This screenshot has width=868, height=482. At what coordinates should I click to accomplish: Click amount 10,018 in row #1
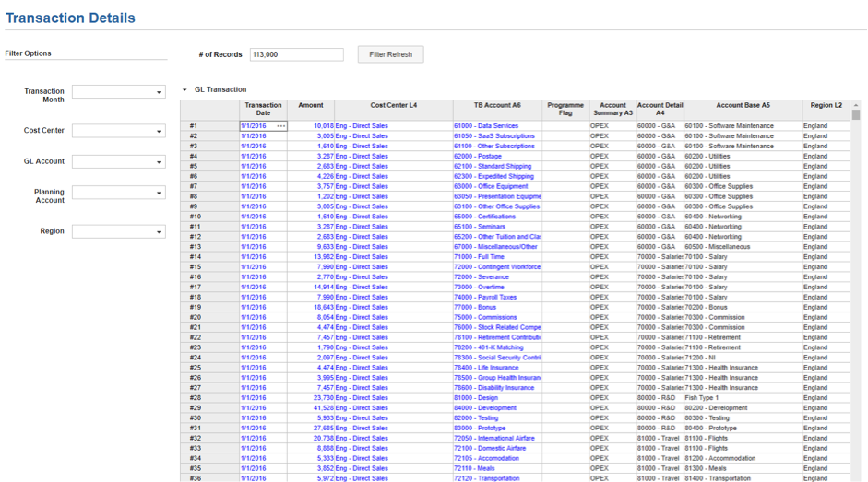(311, 126)
